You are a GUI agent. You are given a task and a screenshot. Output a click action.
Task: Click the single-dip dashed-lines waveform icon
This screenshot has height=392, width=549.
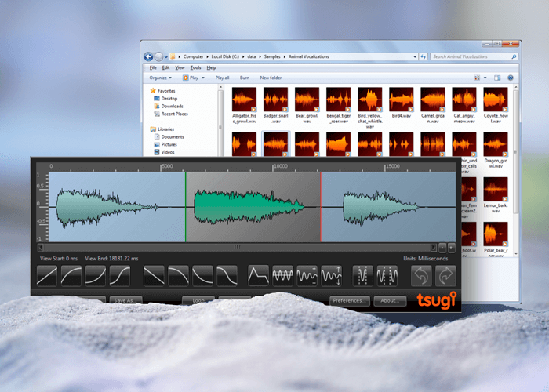tap(362, 276)
